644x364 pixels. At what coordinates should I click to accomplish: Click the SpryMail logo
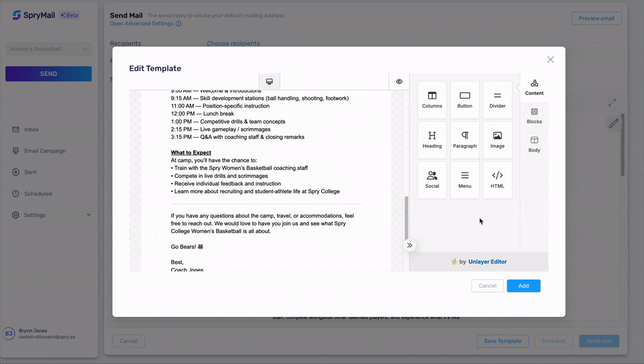33,15
